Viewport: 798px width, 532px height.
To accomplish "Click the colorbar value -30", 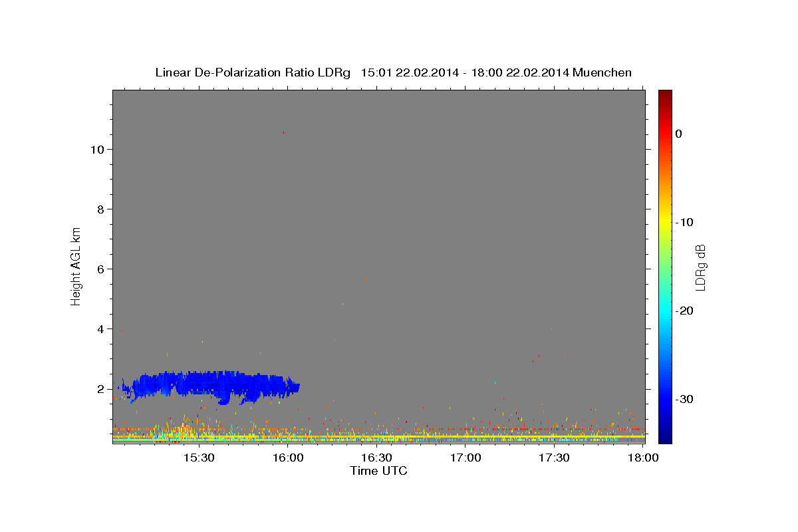I will (685, 399).
